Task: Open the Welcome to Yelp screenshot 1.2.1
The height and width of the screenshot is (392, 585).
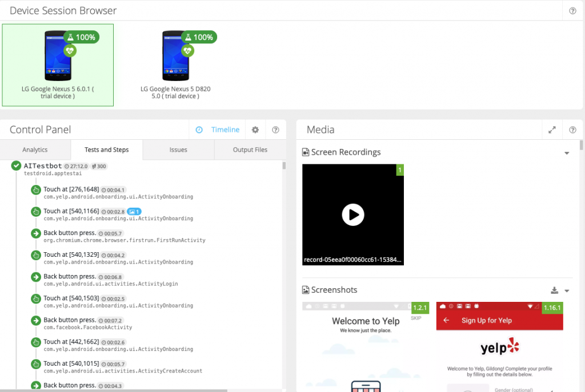Action: (366, 347)
